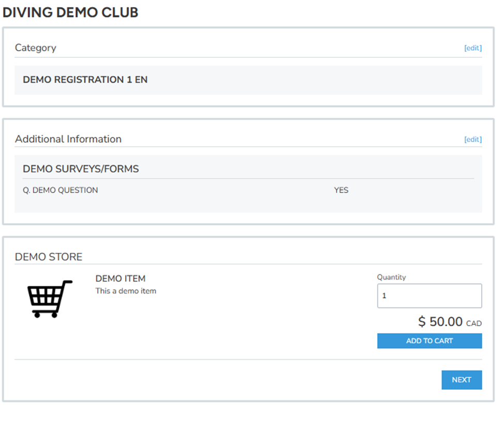Click the CAD currency label

click(474, 323)
